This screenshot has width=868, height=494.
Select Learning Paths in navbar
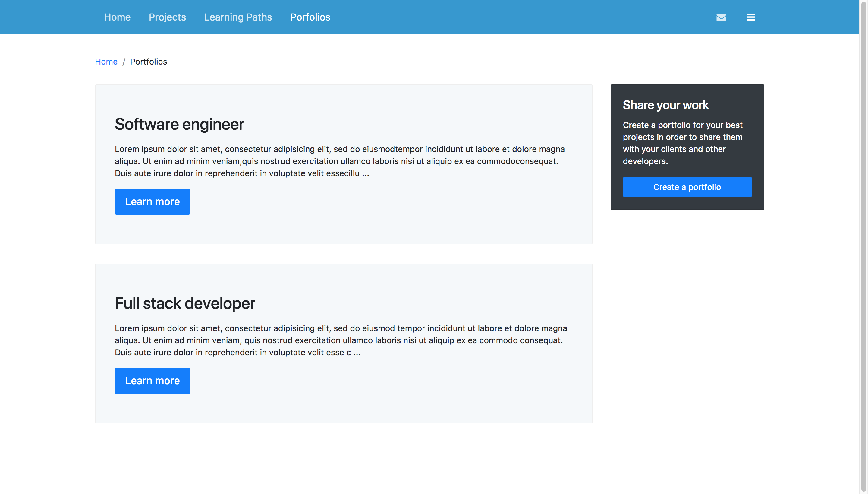[x=238, y=17]
